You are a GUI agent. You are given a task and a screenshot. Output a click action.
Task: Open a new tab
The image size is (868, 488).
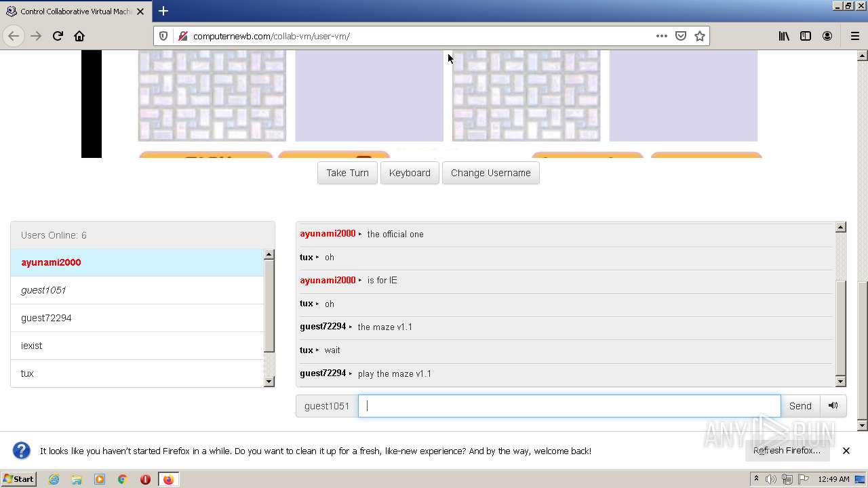pyautogui.click(x=163, y=11)
